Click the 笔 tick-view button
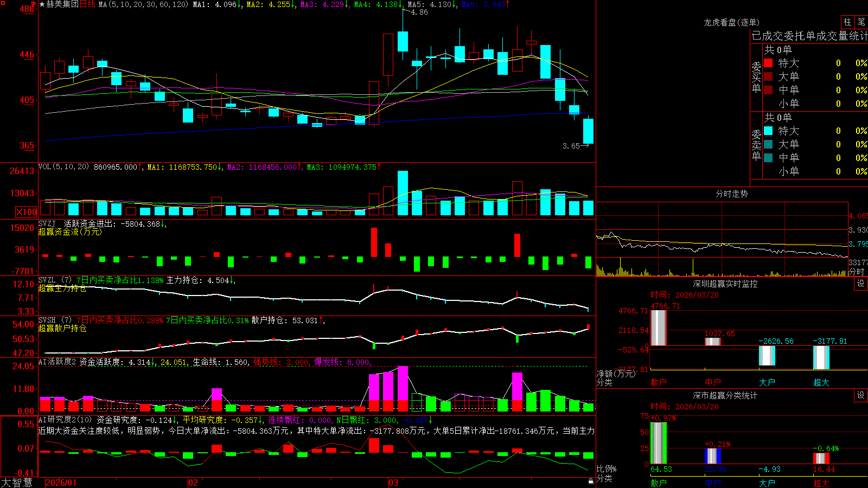 [x=861, y=22]
